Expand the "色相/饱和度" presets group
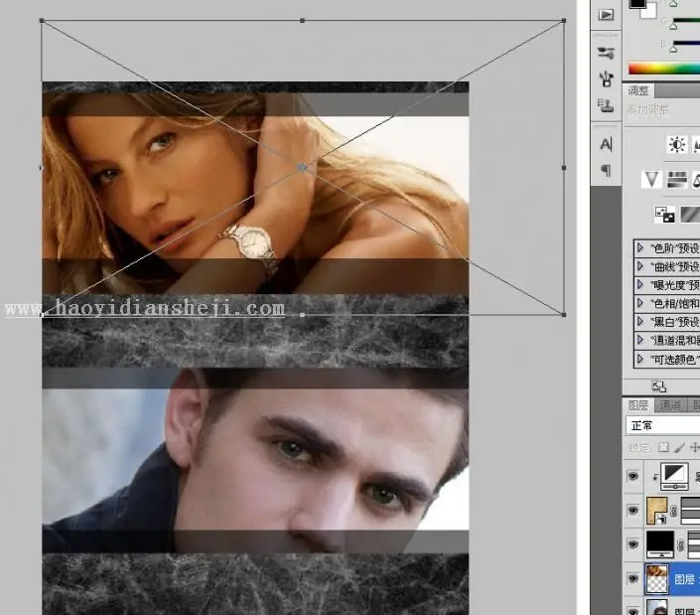Screen dimensions: 700x615 click(640, 303)
